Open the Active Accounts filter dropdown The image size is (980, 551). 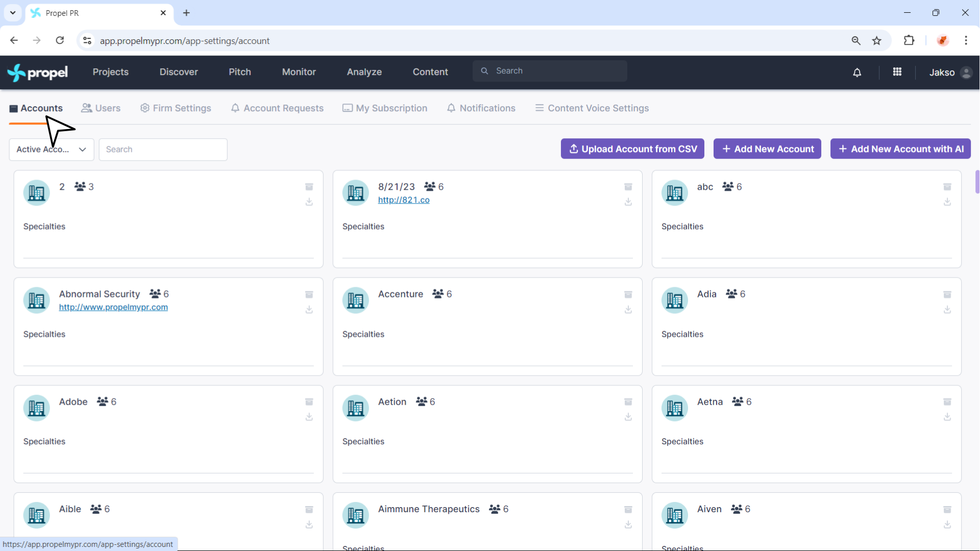click(52, 149)
